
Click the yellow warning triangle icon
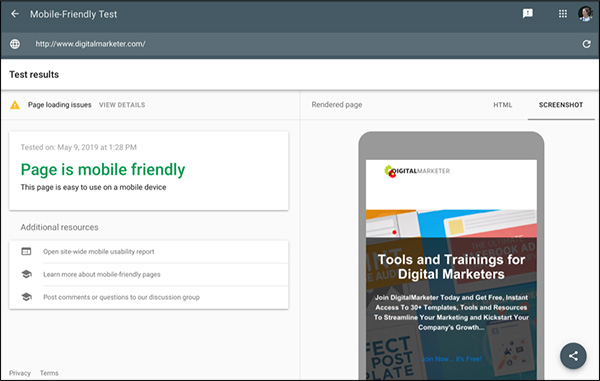(15, 105)
